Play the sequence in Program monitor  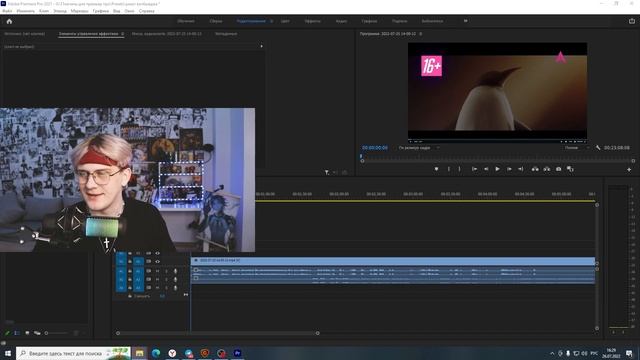pyautogui.click(x=497, y=169)
